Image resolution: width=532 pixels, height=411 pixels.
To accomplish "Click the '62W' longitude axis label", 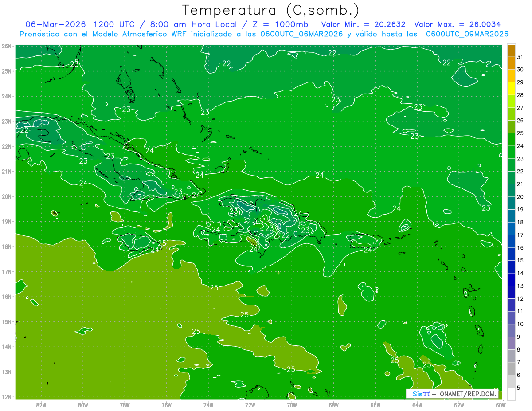I will click(459, 405).
